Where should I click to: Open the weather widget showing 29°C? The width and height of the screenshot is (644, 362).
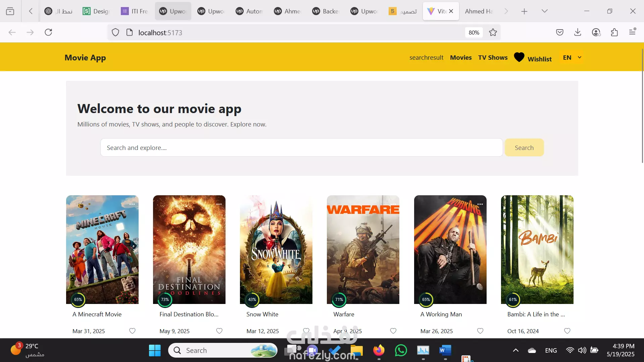(x=28, y=350)
